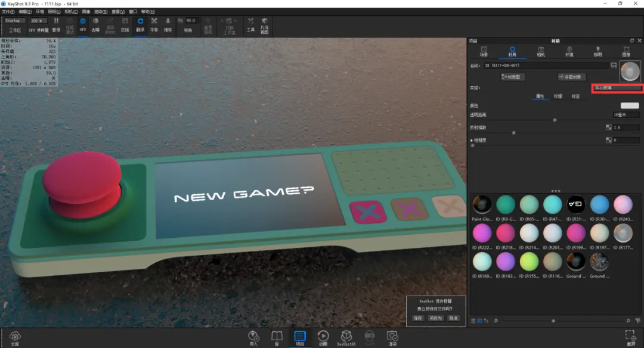Open the 相机 (Camera) menu

71,11
